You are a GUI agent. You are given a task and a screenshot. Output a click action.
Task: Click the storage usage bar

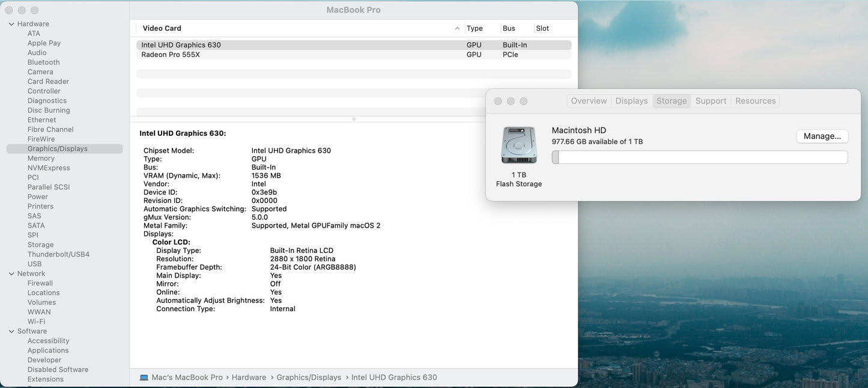pyautogui.click(x=700, y=156)
